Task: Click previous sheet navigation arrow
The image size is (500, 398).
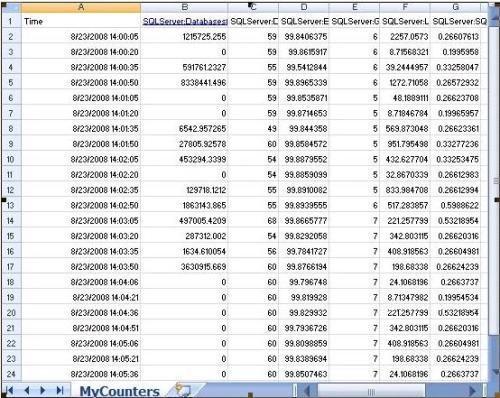Action: [27, 390]
